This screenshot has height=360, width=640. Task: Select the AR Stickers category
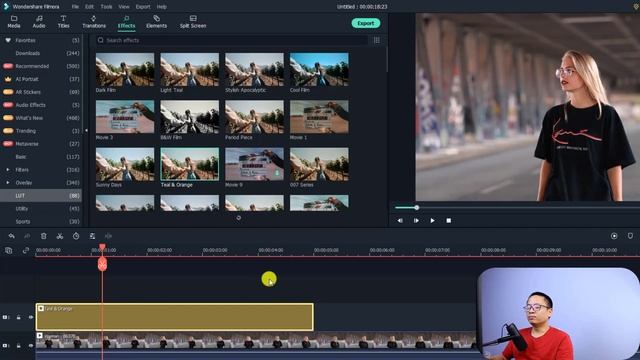(x=41, y=92)
